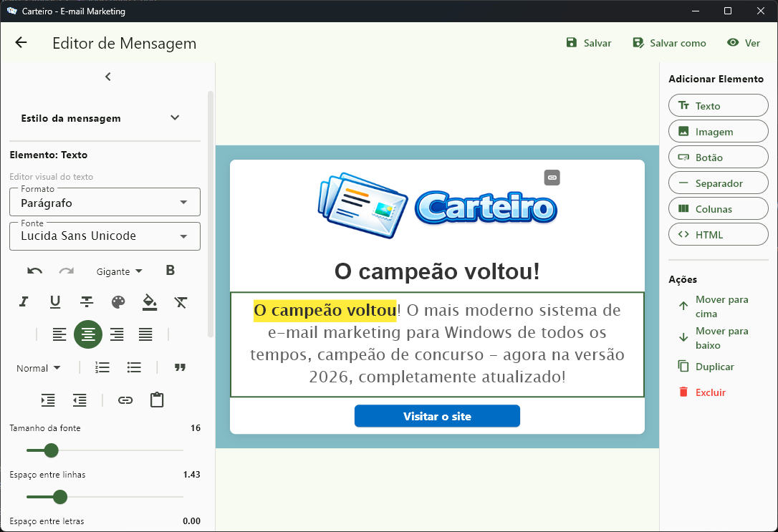
Task: Click the Tamanho da fonte slider handle
Action: point(51,450)
